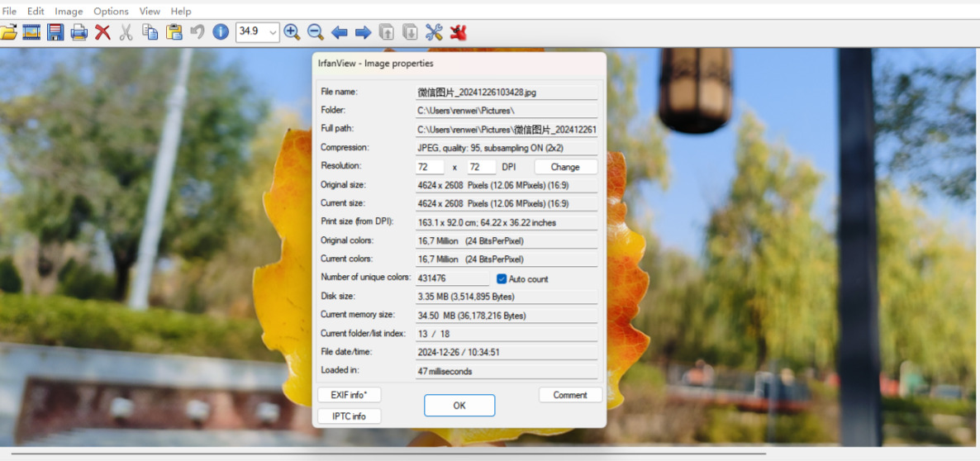Open the Help menu

(x=181, y=12)
